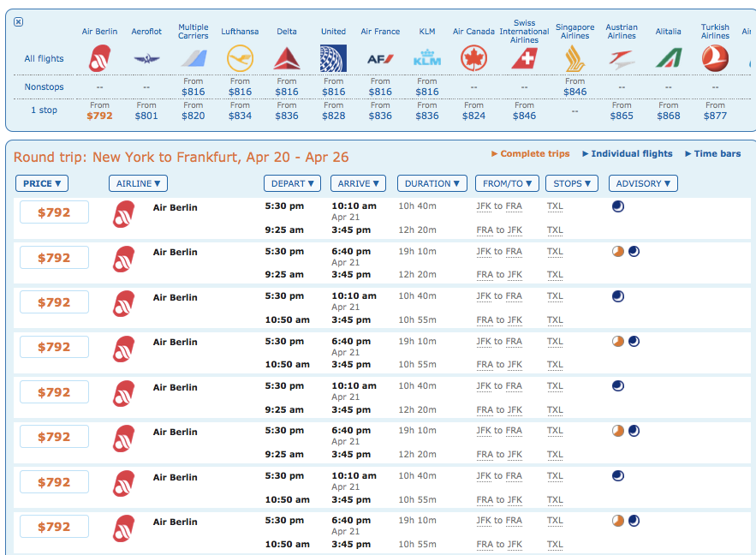This screenshot has width=756, height=555.
Task: Open the STOPS filter dropdown
Action: click(x=573, y=183)
